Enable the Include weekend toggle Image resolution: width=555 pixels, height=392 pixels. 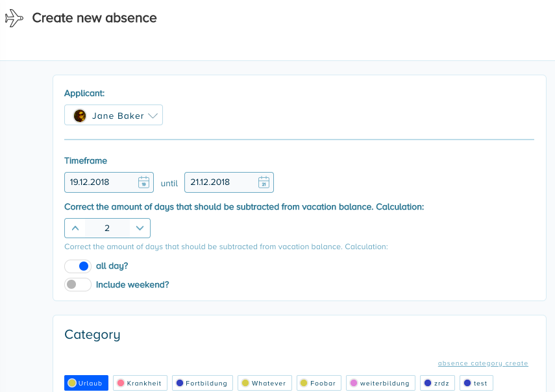pos(78,284)
